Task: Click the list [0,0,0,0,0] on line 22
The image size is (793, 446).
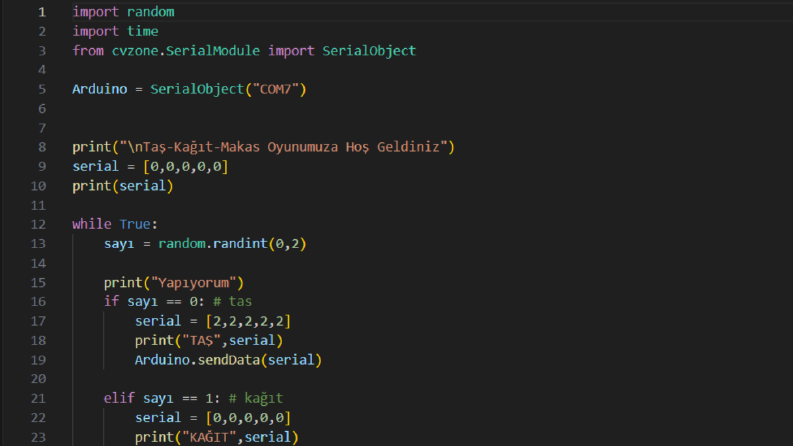Action: point(248,418)
